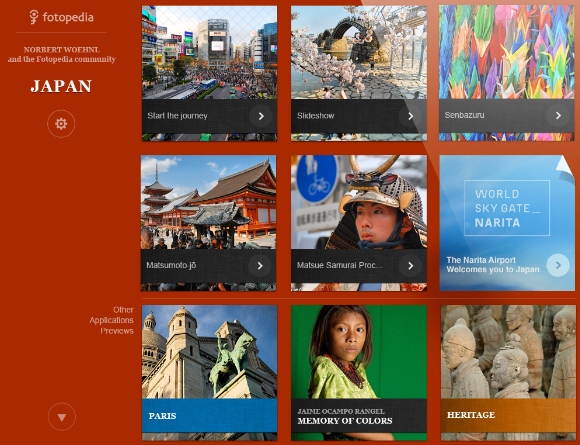Open Memory of Colors preview
580x445 pixels.
pyautogui.click(x=359, y=372)
